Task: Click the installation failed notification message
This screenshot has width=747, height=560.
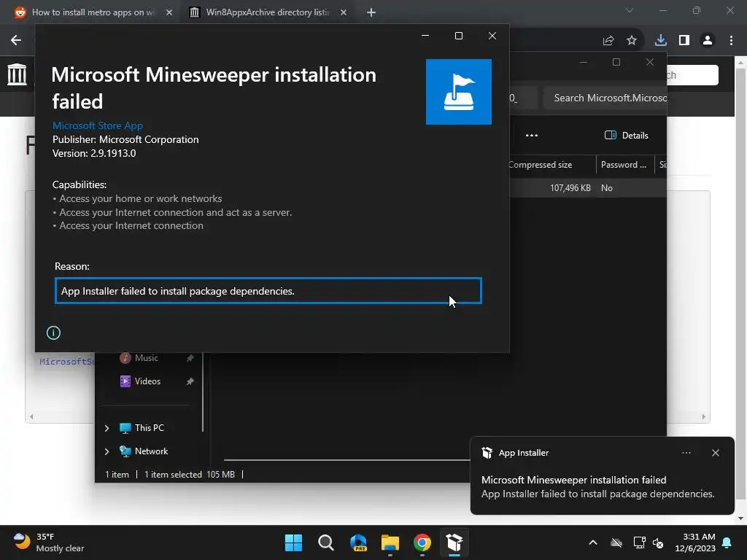Action: [x=597, y=486]
